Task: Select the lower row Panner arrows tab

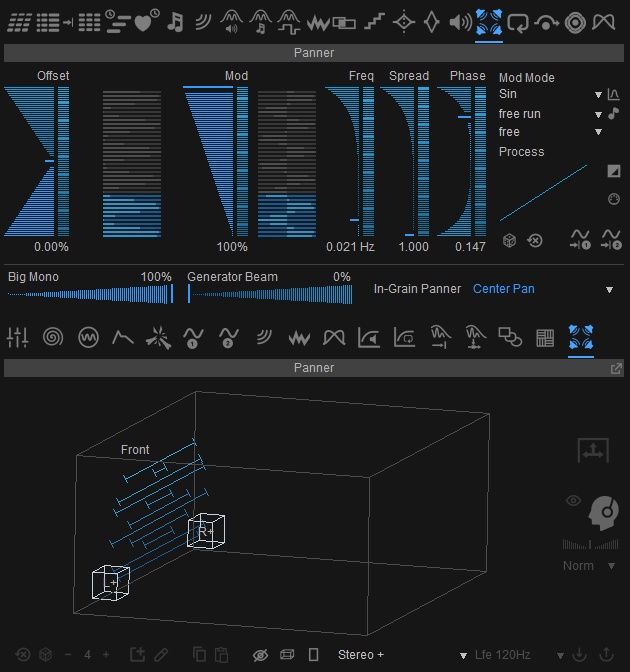Action: point(581,337)
